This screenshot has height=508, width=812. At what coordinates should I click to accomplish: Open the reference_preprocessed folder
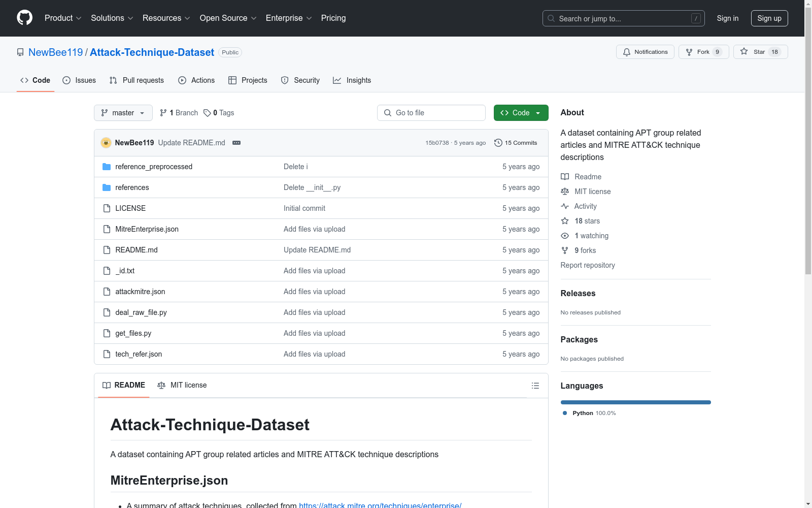coord(153,167)
